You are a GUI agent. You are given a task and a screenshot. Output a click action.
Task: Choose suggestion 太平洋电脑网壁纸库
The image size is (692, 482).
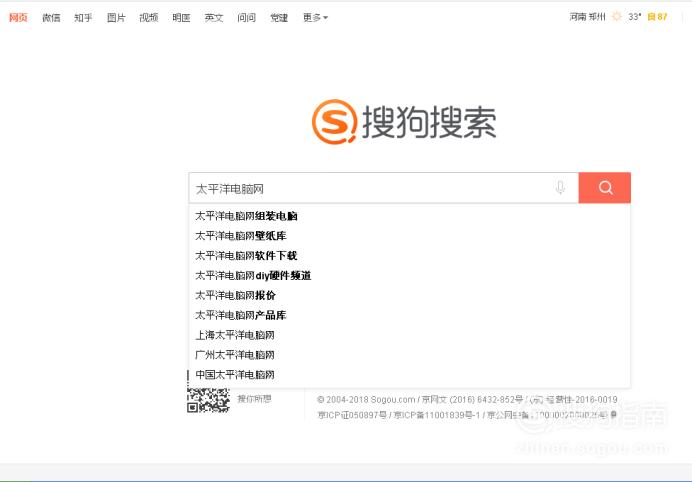pyautogui.click(x=410, y=236)
